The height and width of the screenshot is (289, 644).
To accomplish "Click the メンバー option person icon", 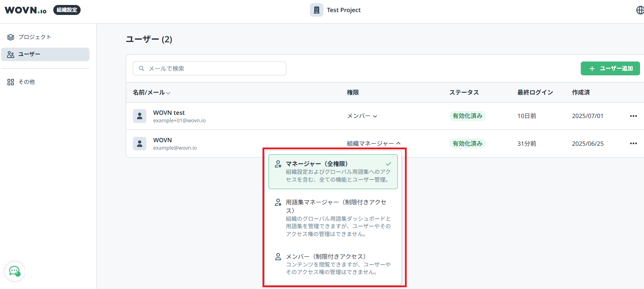I will [278, 257].
